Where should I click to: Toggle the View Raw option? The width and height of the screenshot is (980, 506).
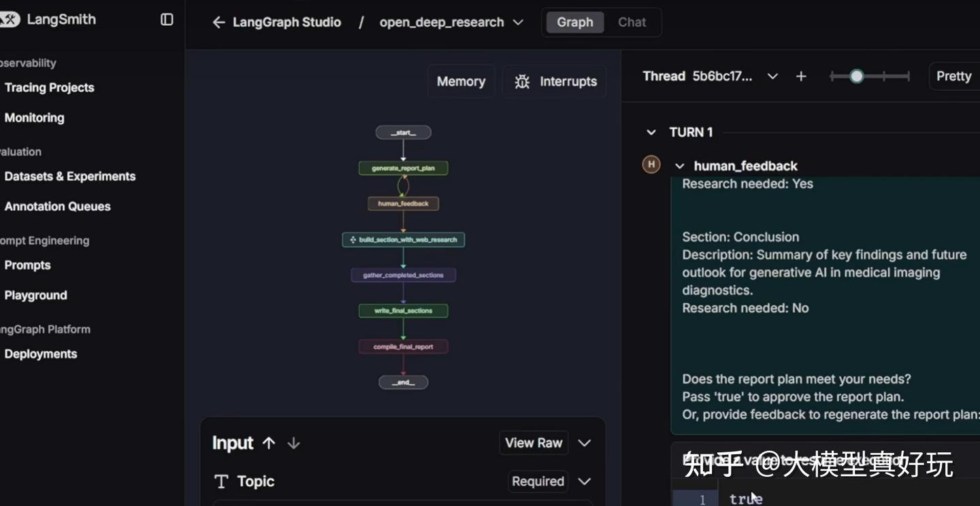534,443
